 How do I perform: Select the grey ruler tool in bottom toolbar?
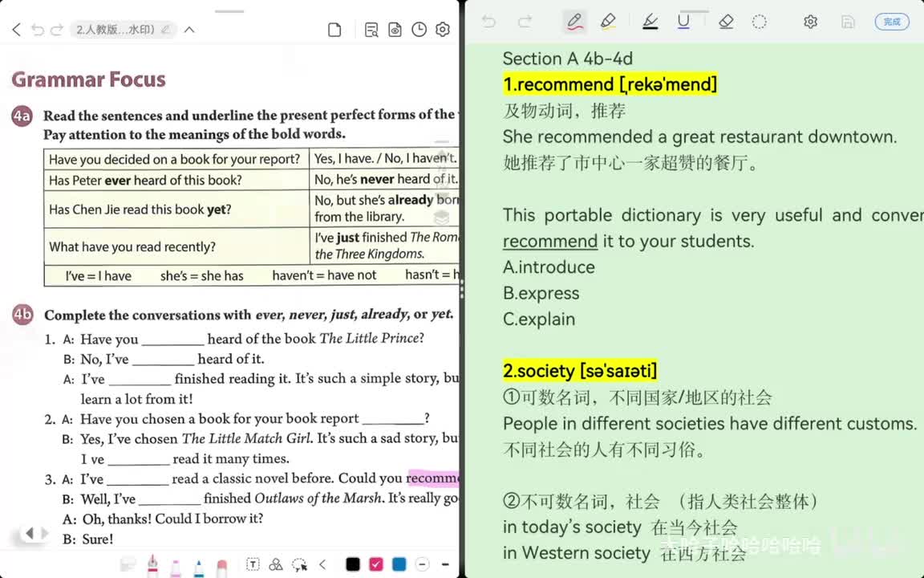coord(128,565)
